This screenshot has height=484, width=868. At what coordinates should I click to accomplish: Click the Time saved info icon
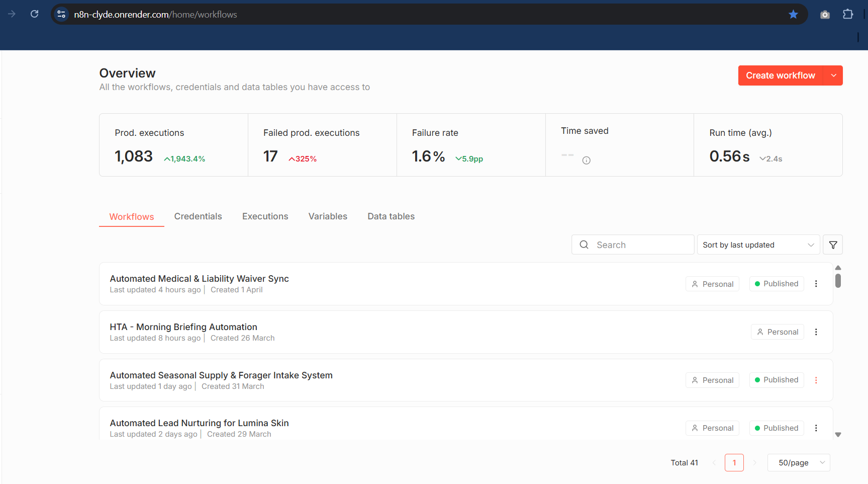coord(586,160)
